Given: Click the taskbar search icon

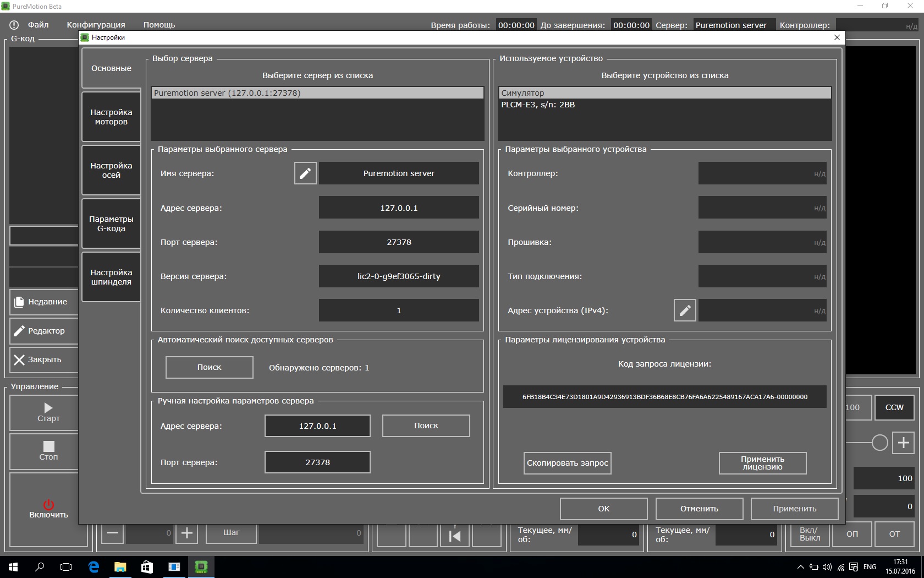Looking at the screenshot, I should 40,567.
